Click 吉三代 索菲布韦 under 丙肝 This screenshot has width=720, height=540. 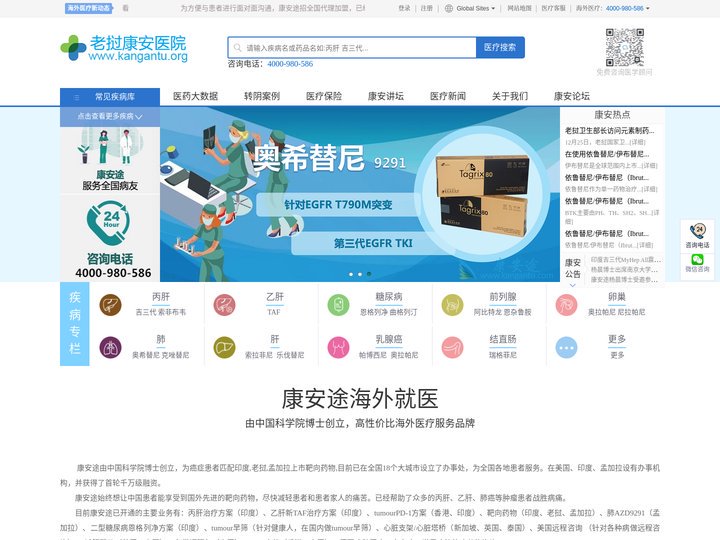click(x=161, y=312)
